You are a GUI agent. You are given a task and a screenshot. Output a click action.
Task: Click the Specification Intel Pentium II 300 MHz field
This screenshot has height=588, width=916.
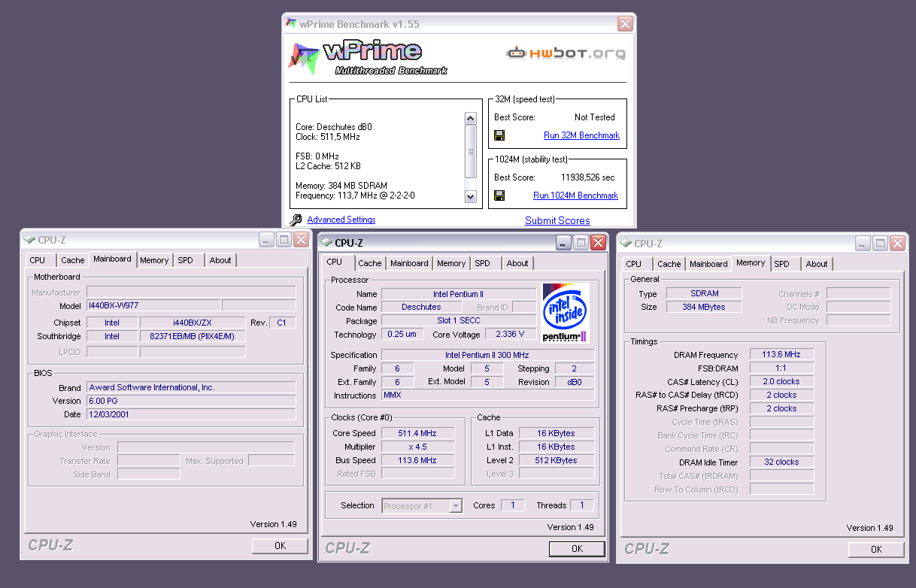click(487, 355)
